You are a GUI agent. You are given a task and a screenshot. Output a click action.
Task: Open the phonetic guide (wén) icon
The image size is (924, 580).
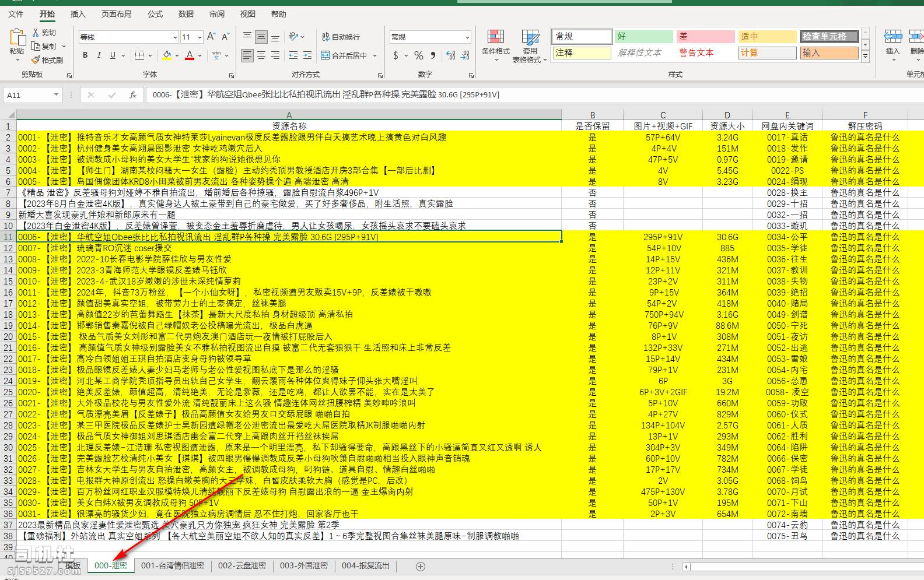pos(216,55)
